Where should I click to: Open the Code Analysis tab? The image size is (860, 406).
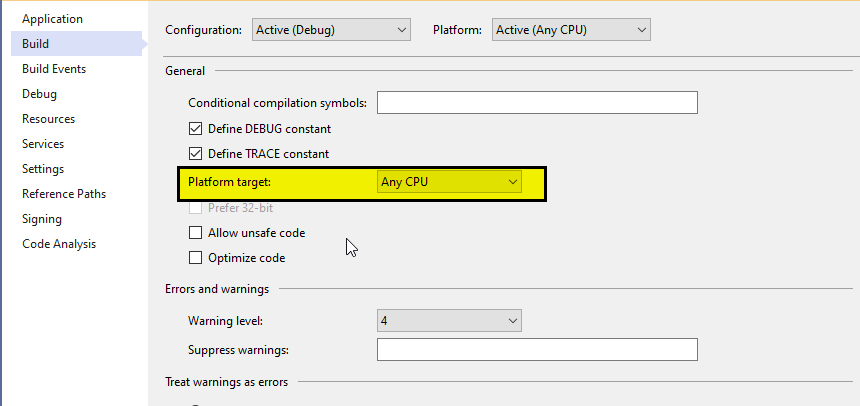(x=59, y=244)
